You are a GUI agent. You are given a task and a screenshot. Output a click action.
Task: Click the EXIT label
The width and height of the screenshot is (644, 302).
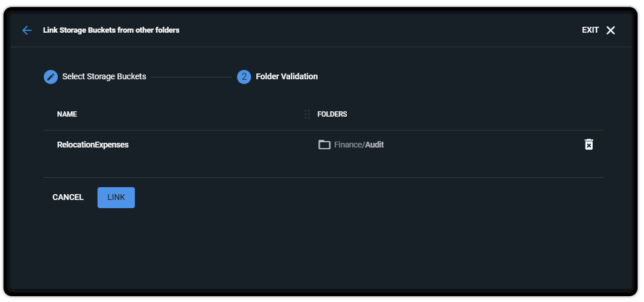pyautogui.click(x=590, y=30)
